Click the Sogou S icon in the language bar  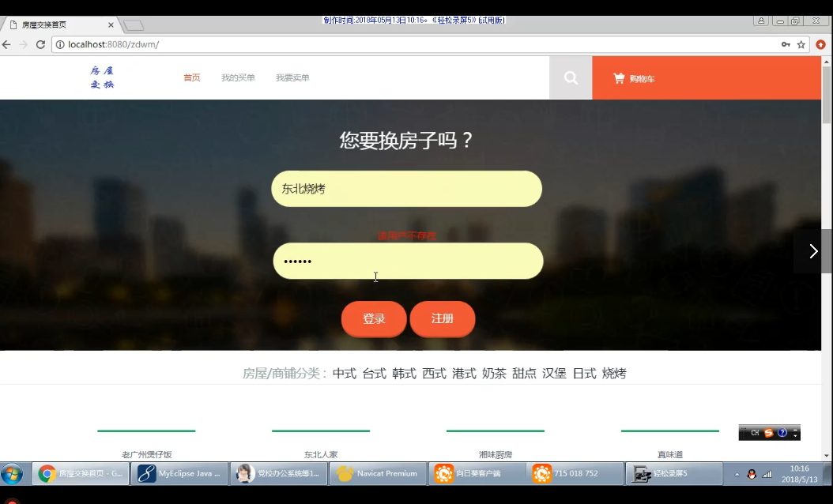[x=769, y=433]
